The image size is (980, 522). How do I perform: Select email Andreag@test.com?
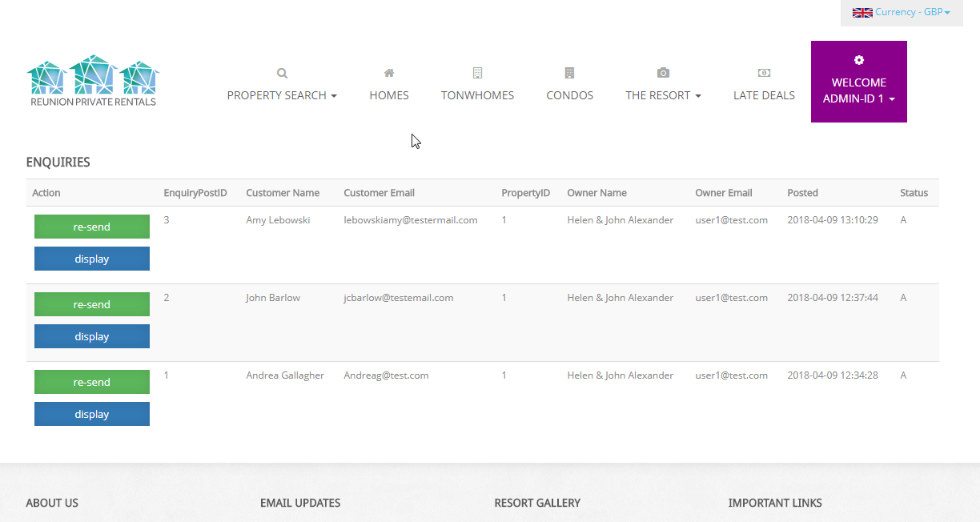386,375
